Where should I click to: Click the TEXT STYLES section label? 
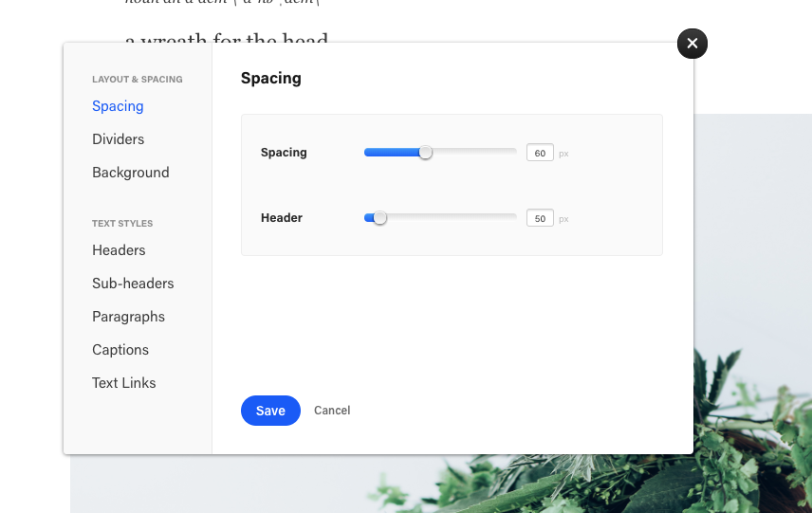pos(122,223)
